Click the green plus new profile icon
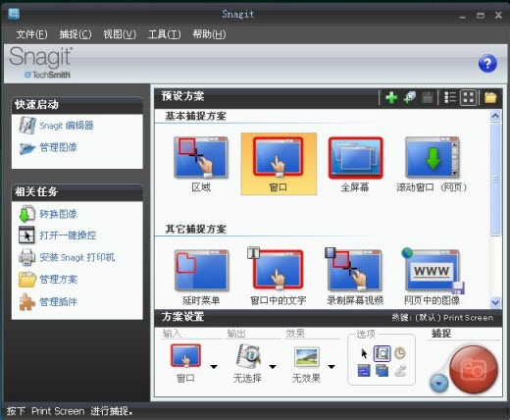510x420 pixels. [391, 97]
